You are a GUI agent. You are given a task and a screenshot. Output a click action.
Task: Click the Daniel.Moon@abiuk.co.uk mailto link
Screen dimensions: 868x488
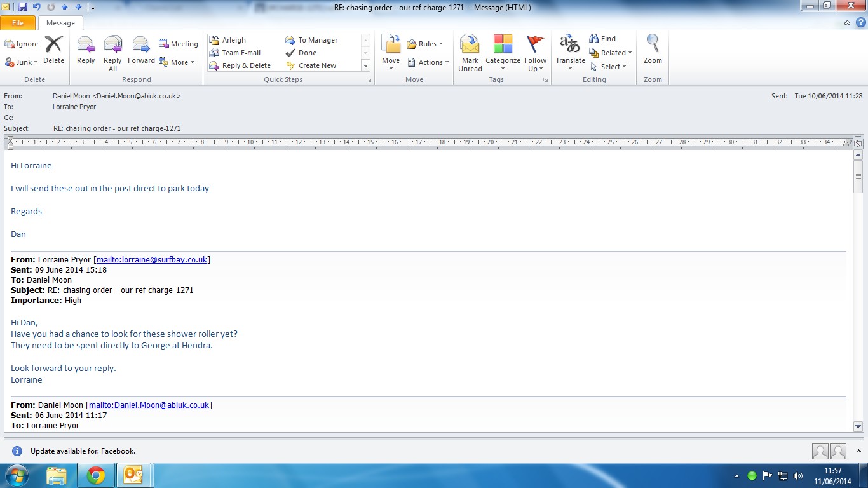point(149,405)
